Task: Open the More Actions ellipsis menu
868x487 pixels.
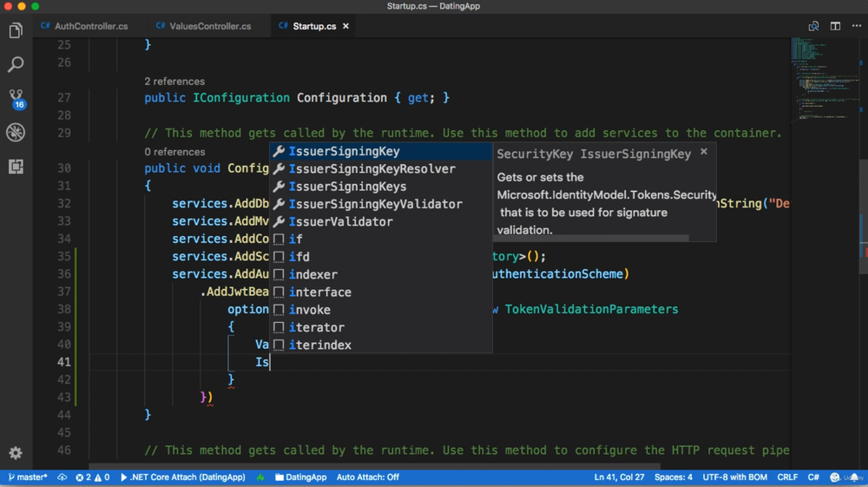Action: (856, 26)
